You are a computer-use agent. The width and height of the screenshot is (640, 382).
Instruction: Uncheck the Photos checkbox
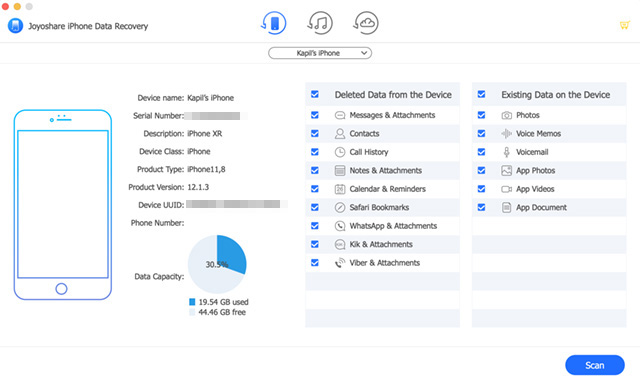(482, 115)
